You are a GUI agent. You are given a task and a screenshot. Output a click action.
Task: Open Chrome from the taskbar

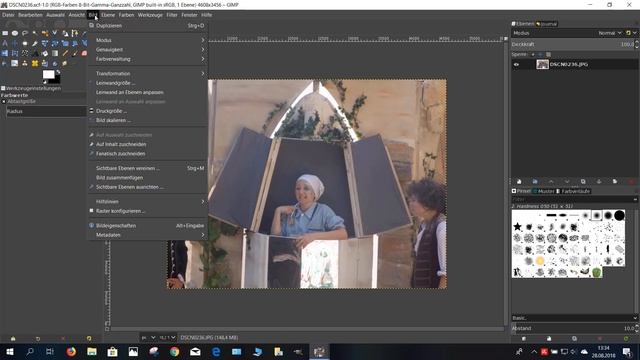tap(174, 351)
